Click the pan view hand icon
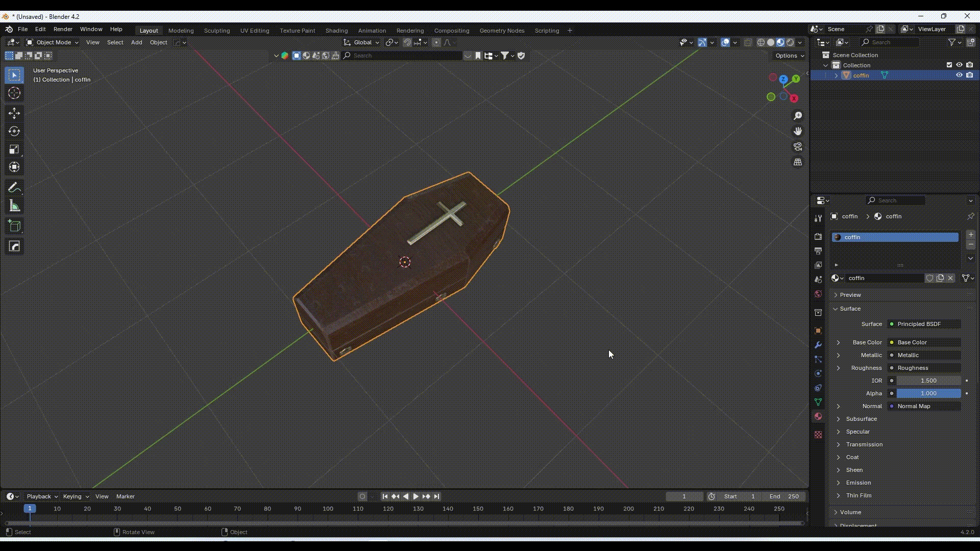 pyautogui.click(x=798, y=131)
